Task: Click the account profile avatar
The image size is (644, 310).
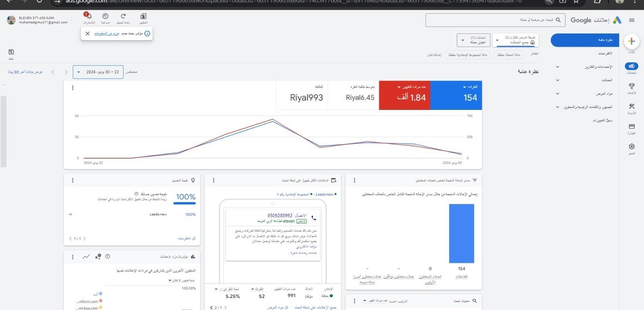Action: click(x=11, y=20)
